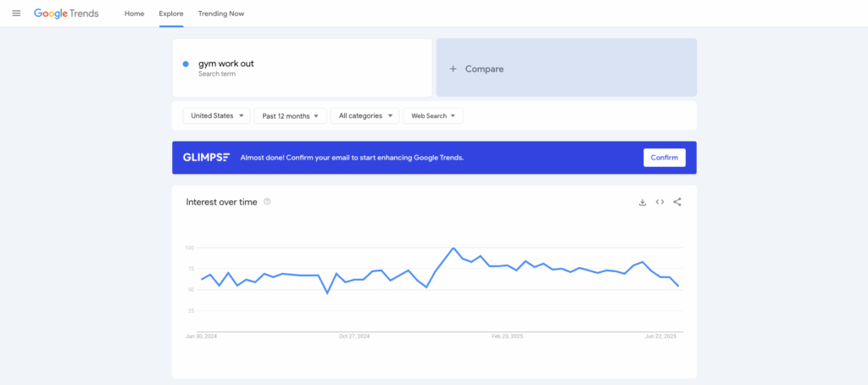Click the Google Trends logo

(x=66, y=14)
